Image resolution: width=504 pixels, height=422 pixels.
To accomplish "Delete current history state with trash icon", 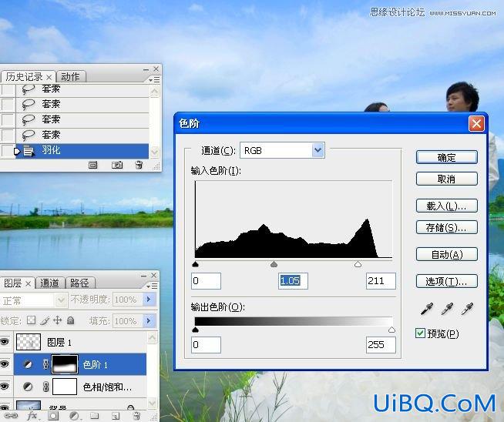I will [139, 165].
